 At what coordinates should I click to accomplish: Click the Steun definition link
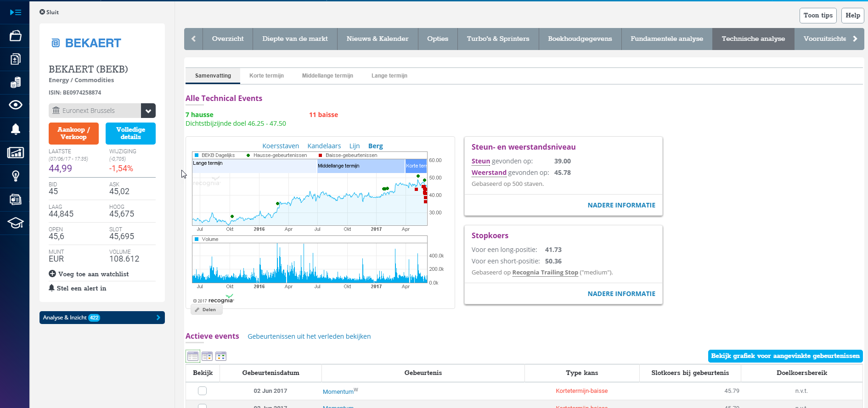click(x=481, y=161)
